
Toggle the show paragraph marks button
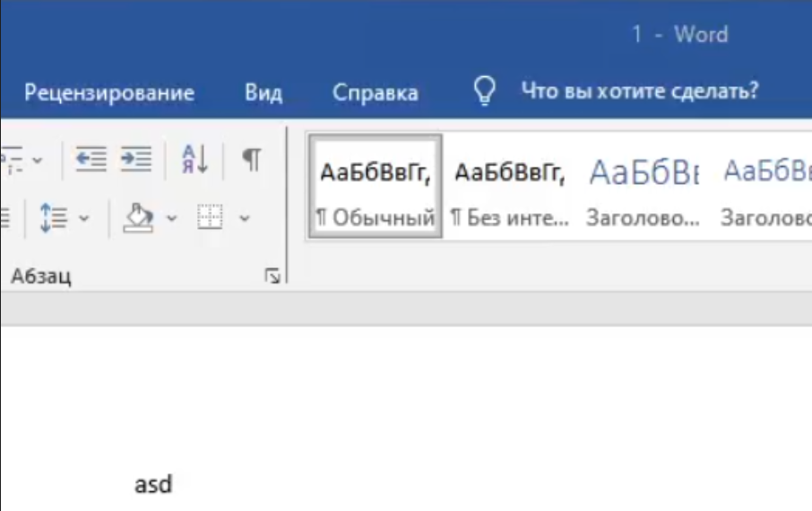point(252,159)
